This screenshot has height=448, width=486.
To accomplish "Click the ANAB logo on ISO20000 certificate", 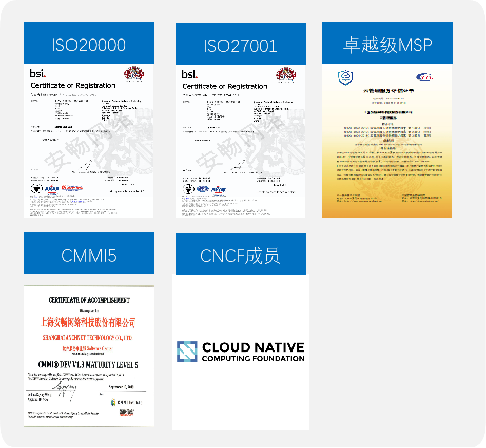I will click(52, 188).
